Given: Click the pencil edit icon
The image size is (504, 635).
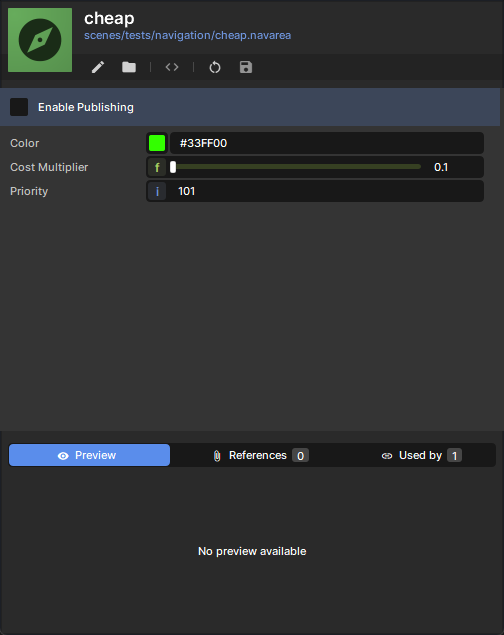Looking at the screenshot, I should pos(98,67).
